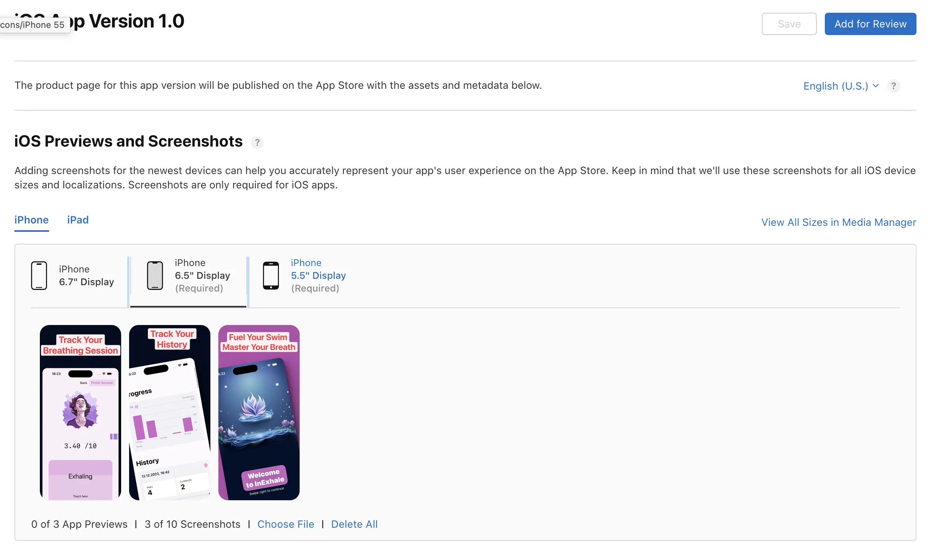Select the iPhone 6.5" Display size tab
Viewport: 938px width, 560px height.
coord(202,276)
